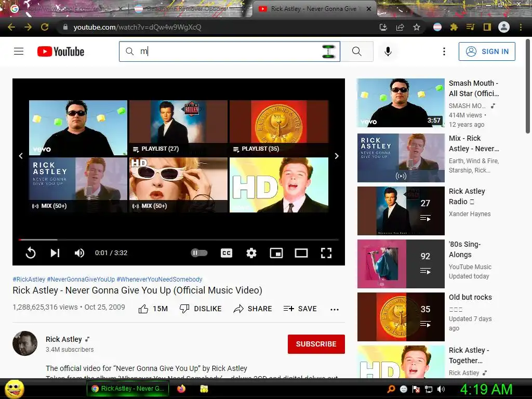
Task: Click the SHARE button
Action: point(253,309)
